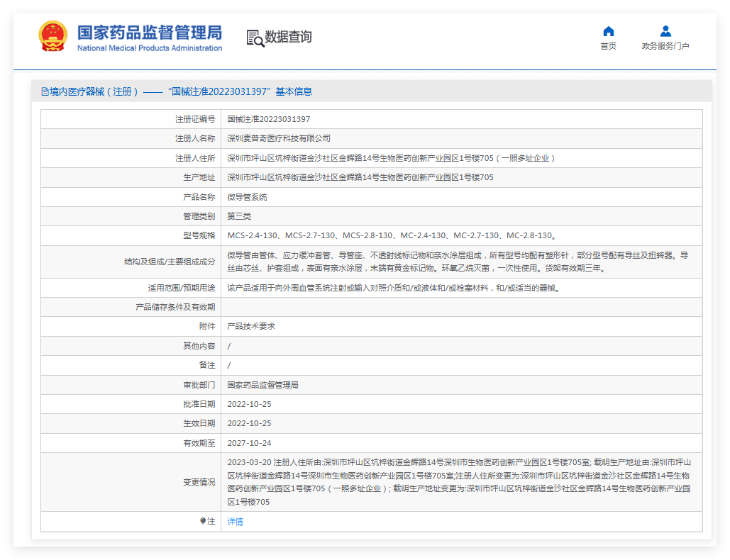Screen dimensions: 730x560
Task: Click the registrant address with 一照多址企业
Action: point(392,158)
